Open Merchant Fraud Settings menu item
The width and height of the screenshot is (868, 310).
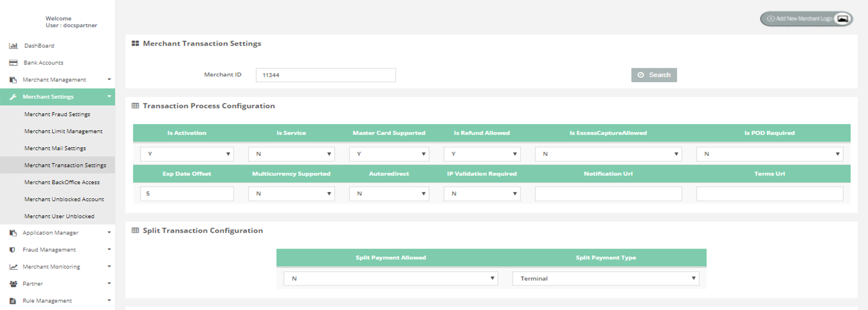[x=57, y=114]
